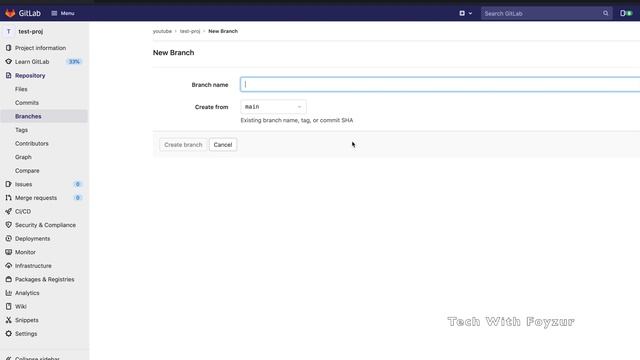The image size is (640, 360).
Task: Open Graph under Repository
Action: (23, 157)
